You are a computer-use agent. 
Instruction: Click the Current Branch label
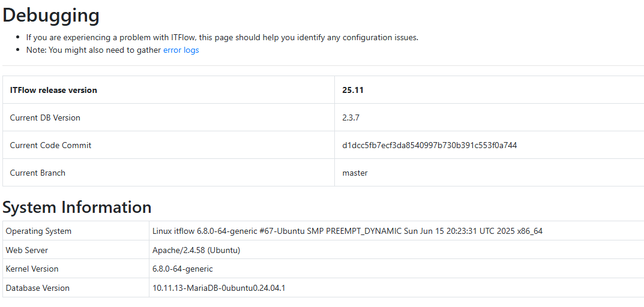point(37,173)
